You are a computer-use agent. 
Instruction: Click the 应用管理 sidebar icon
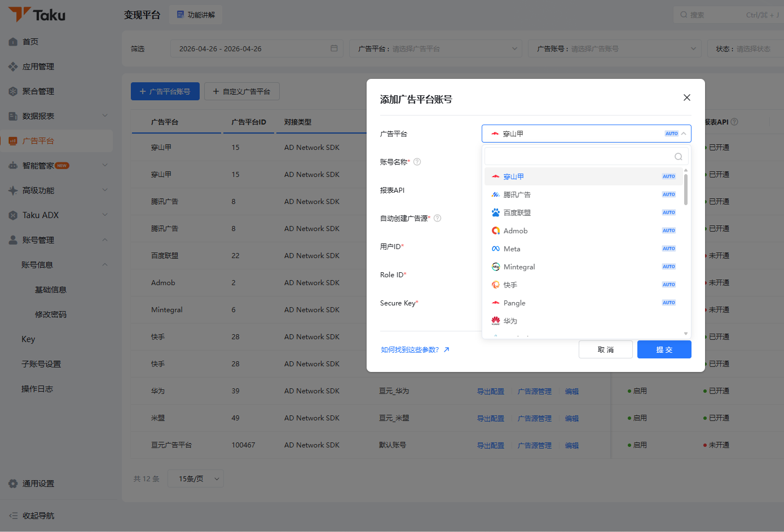[13, 66]
